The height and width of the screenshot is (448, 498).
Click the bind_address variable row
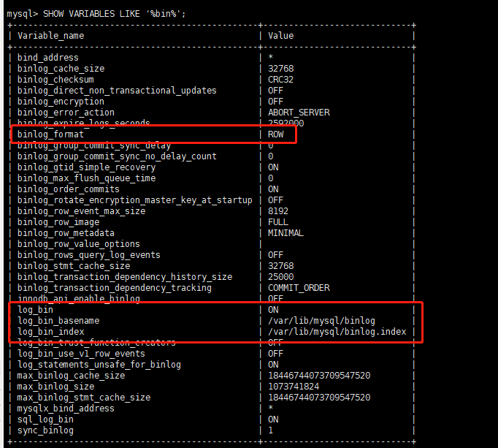(47, 58)
